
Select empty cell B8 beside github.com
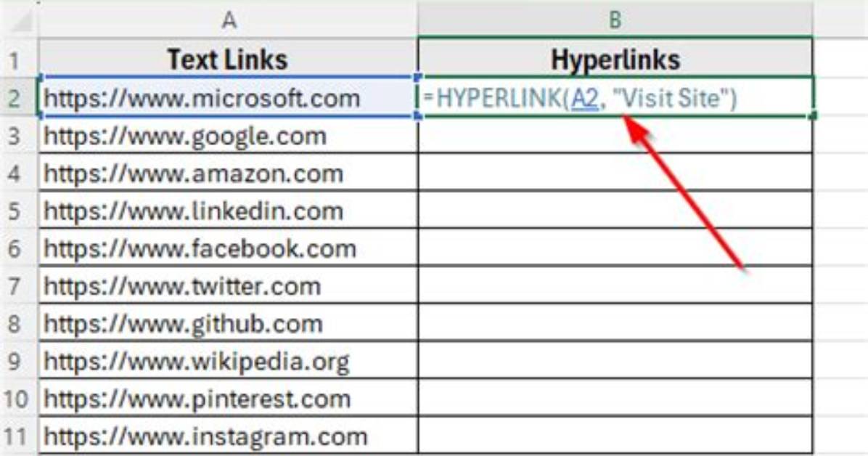click(615, 324)
